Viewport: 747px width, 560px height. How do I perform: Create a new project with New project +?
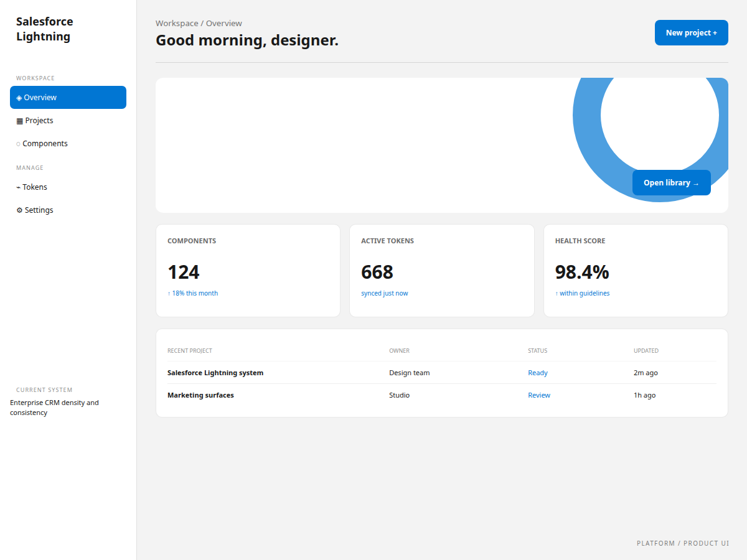[691, 32]
